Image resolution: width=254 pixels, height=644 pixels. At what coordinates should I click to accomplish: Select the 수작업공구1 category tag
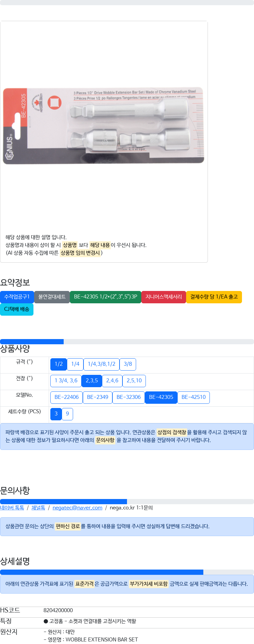[17, 297]
